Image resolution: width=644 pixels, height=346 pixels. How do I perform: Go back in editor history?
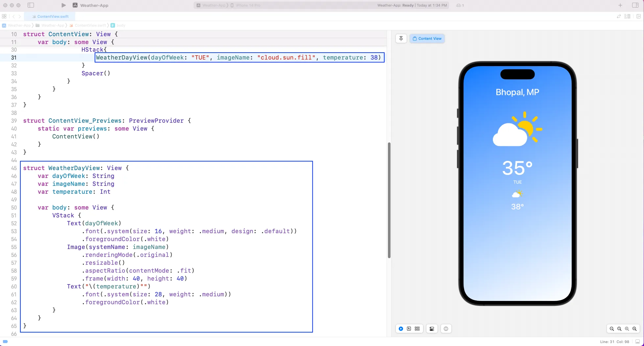(x=13, y=16)
